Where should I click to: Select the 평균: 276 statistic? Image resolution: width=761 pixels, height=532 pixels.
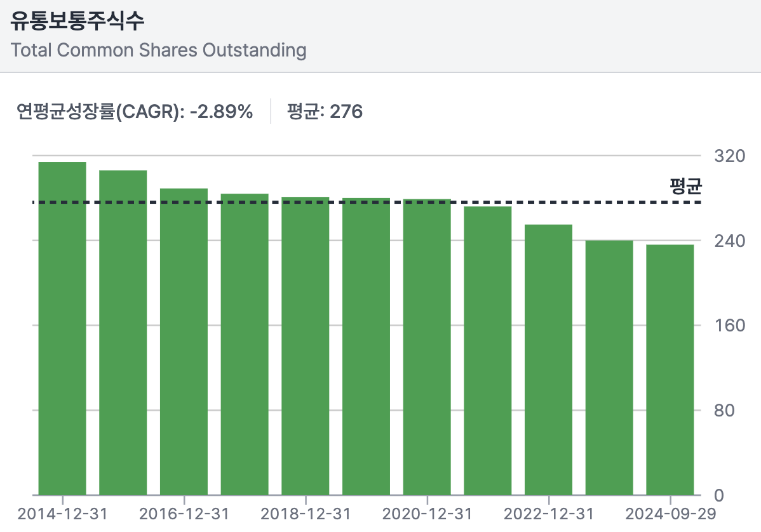click(324, 112)
